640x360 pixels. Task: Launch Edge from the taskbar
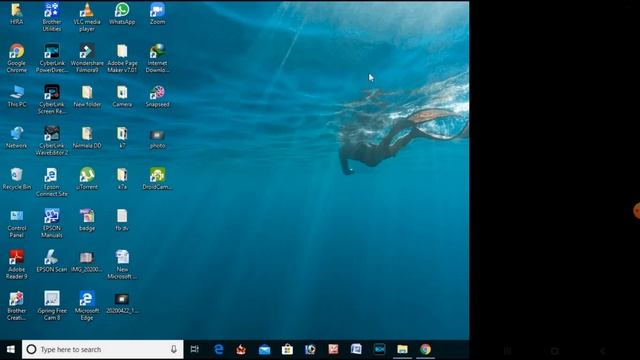[219, 349]
